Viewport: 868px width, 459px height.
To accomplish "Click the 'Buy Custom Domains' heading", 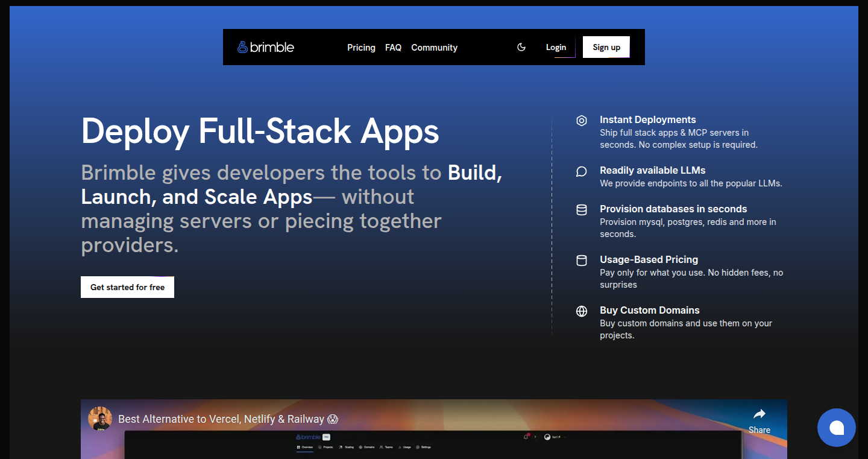I will [650, 310].
